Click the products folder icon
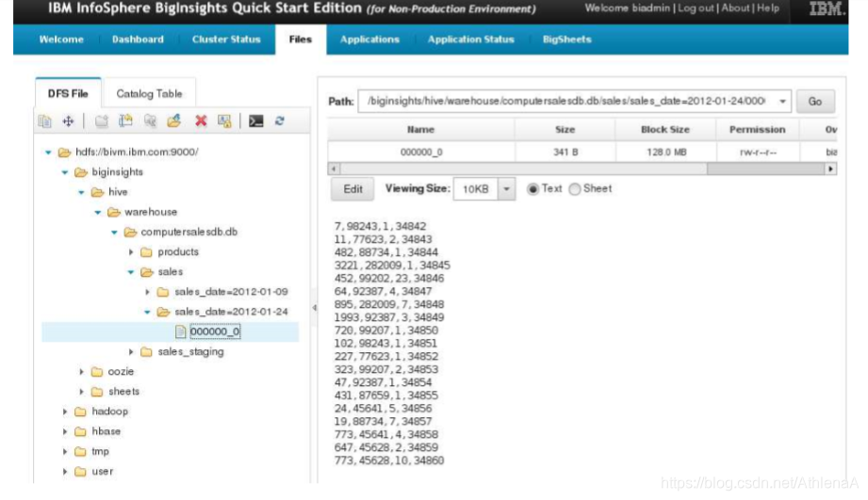Viewport: 868px width, 500px height. click(x=146, y=252)
